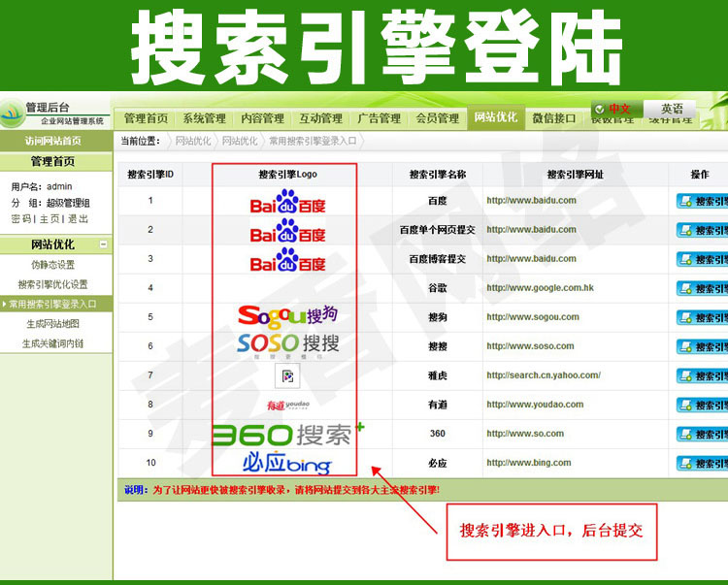The width and height of the screenshot is (728, 585).
Task: Open 生成网站地图 in the sidebar
Action: (x=53, y=324)
